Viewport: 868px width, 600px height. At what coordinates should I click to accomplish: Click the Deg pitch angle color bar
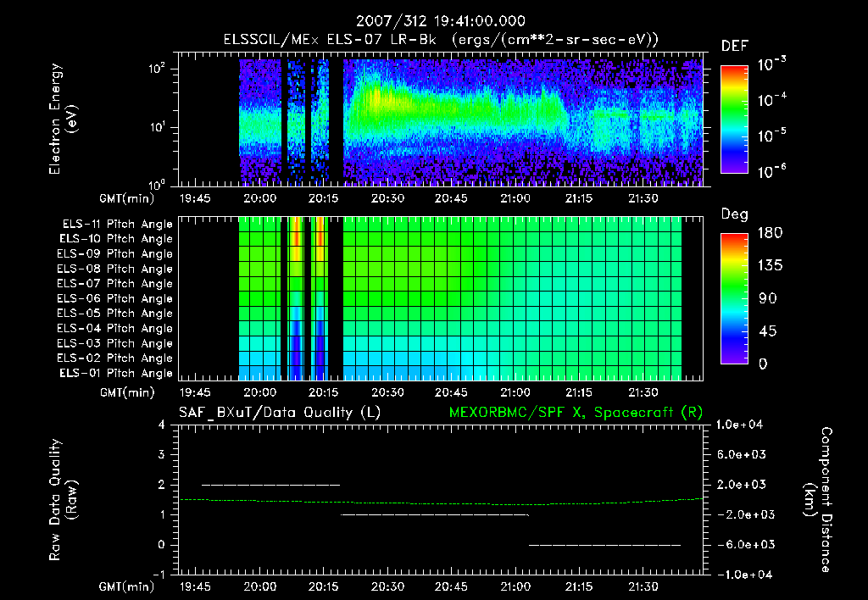click(x=734, y=298)
